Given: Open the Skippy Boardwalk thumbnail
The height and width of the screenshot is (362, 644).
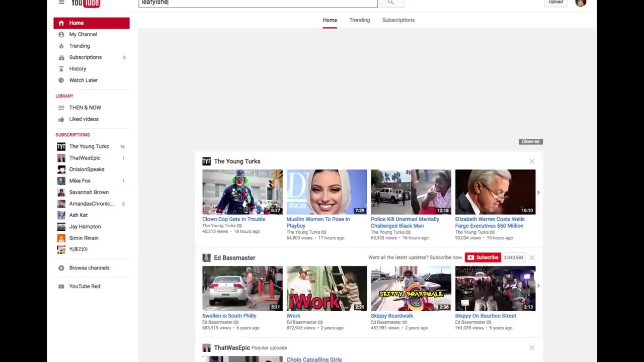Looking at the screenshot, I should pyautogui.click(x=411, y=289).
